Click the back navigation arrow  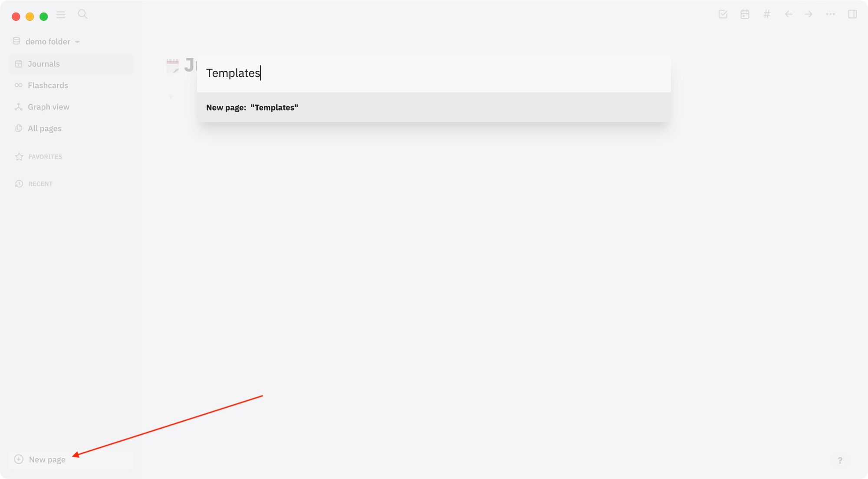788,15
